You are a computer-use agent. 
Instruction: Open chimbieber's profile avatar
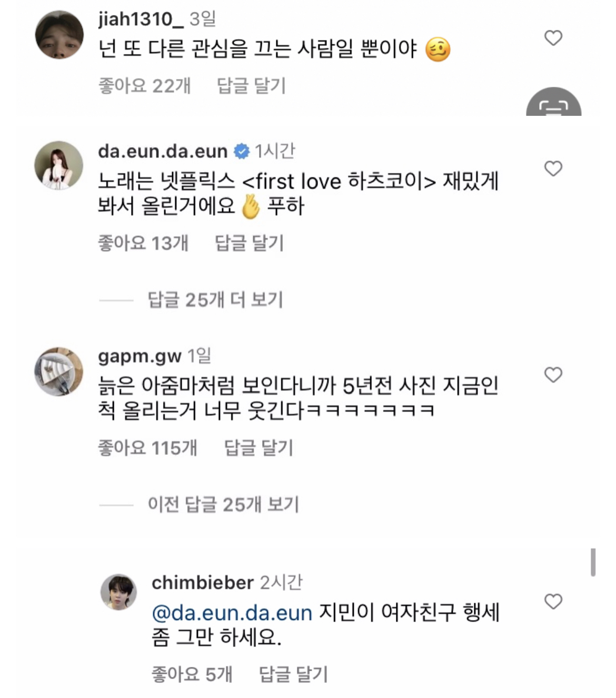(x=118, y=592)
